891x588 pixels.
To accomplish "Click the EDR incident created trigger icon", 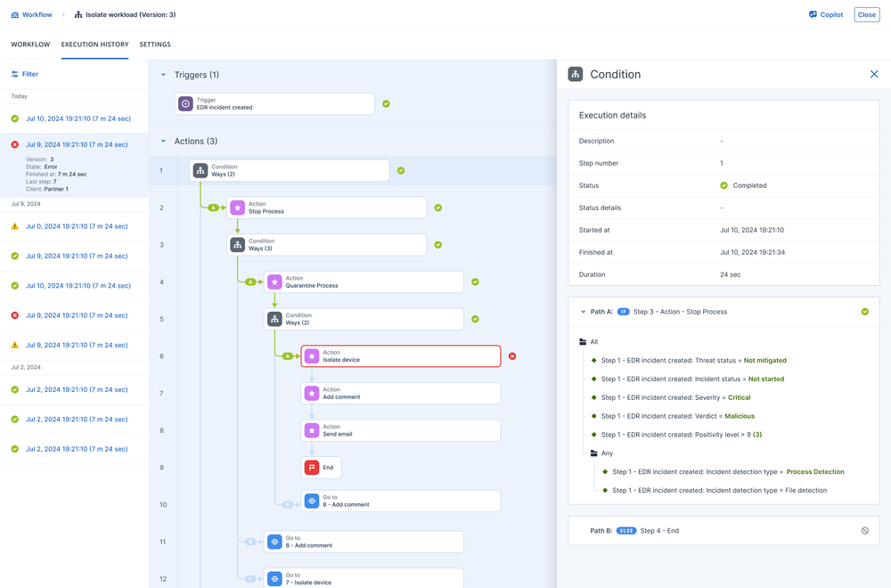I will coord(185,104).
